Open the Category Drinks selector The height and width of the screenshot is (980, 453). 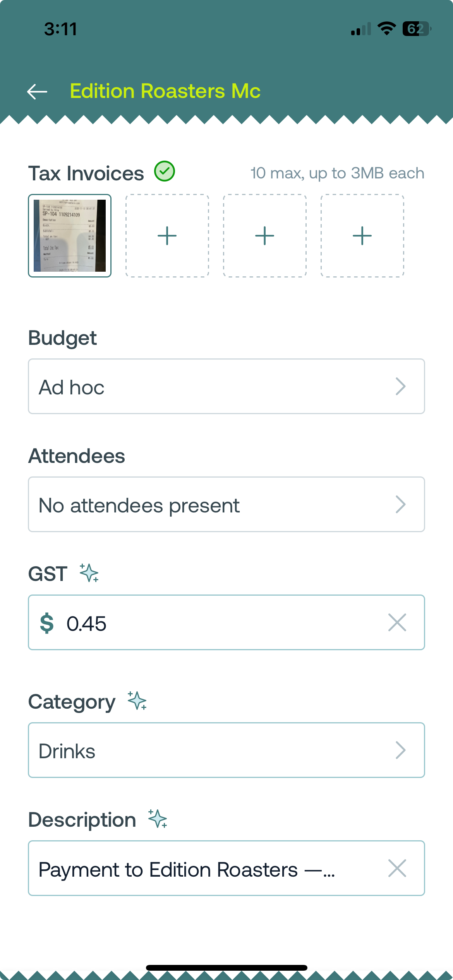tap(226, 750)
